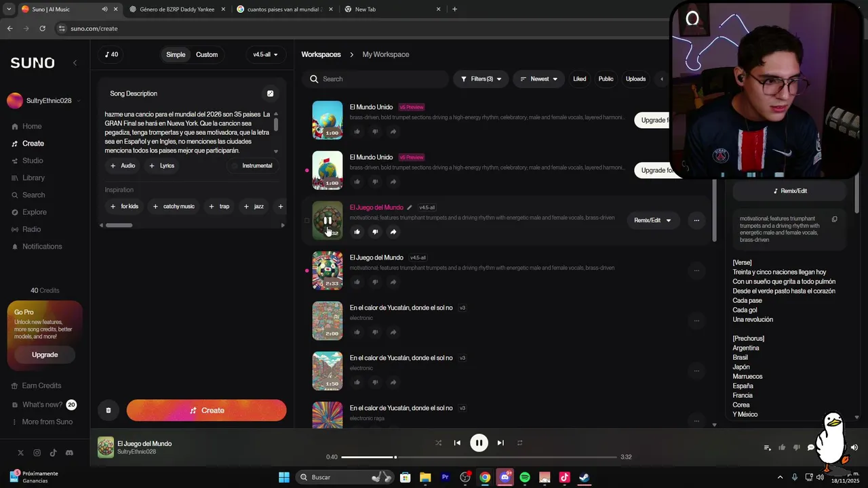868x488 pixels.
Task: Edit title of El Juego del Mundo pencil
Action: (409, 207)
